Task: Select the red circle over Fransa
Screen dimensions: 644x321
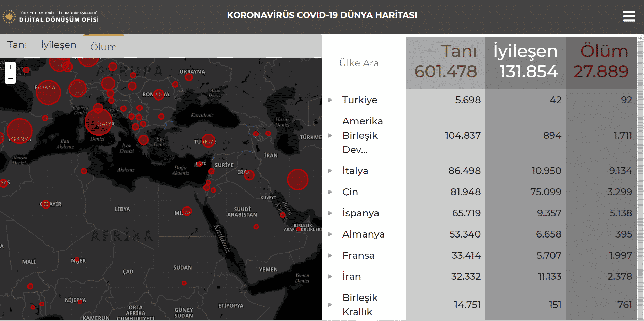Action: coord(48,92)
